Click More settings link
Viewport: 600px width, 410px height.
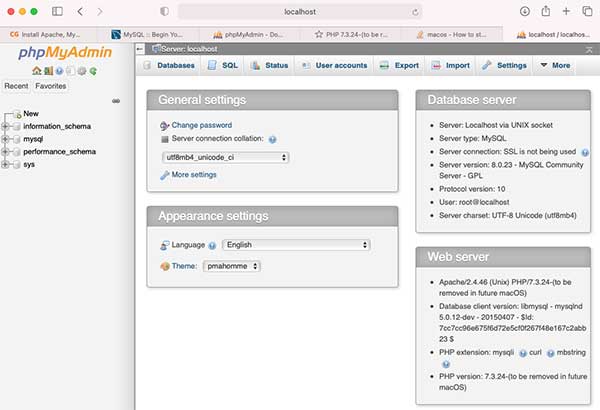194,175
